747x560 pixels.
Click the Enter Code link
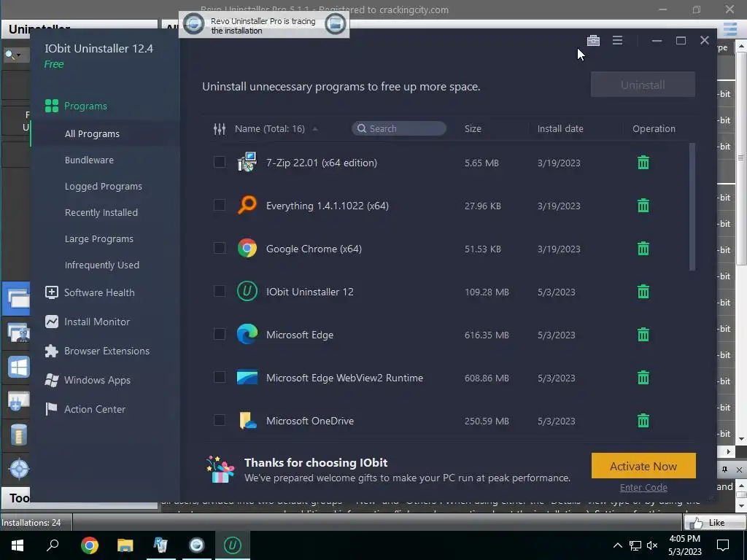click(x=643, y=487)
